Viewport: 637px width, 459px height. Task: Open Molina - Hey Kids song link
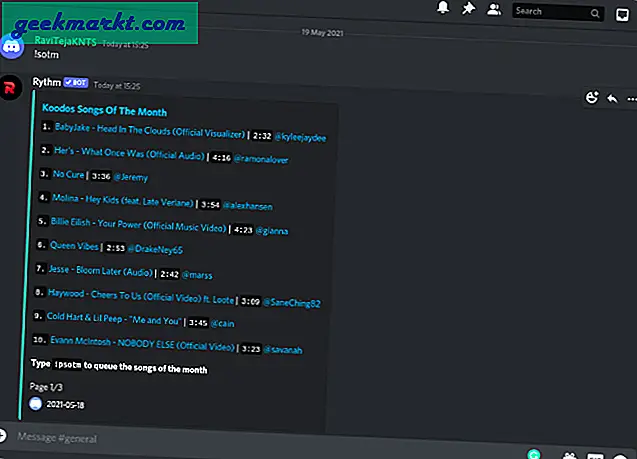point(123,200)
